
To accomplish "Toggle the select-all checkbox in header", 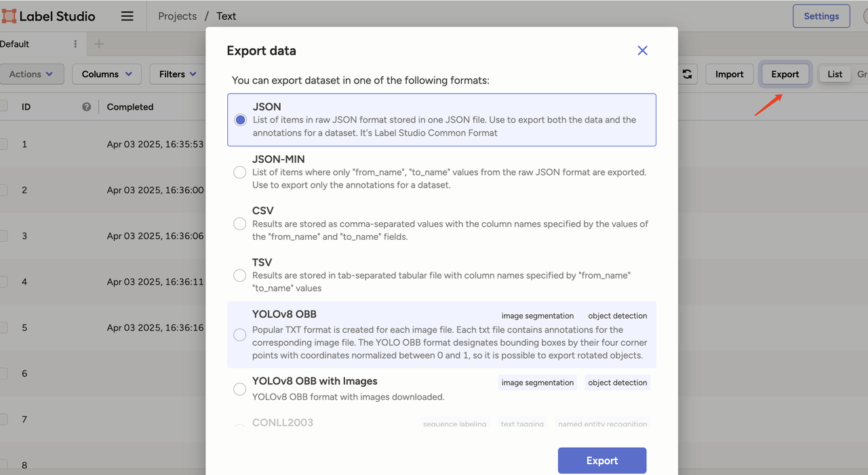I will (x=3, y=106).
